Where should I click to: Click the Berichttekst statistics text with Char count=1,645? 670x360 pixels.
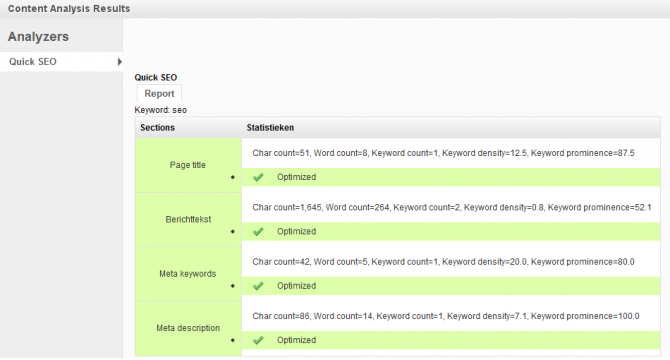click(x=452, y=208)
